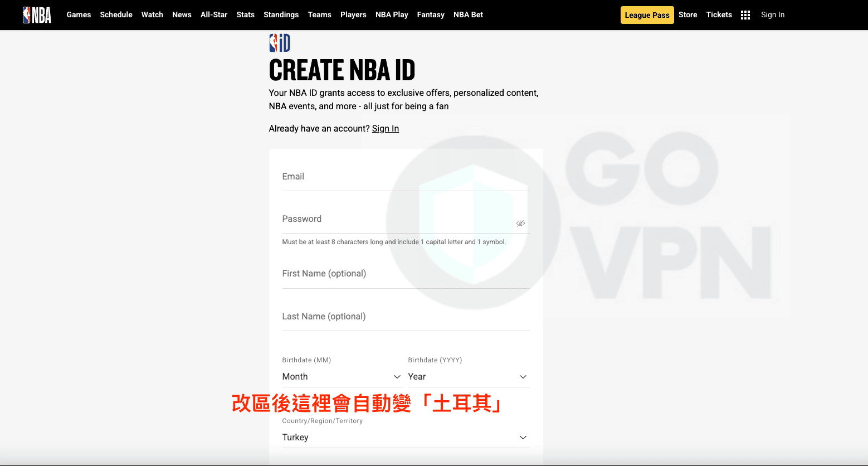This screenshot has width=868, height=466.
Task: Open the Stats menu
Action: [245, 15]
